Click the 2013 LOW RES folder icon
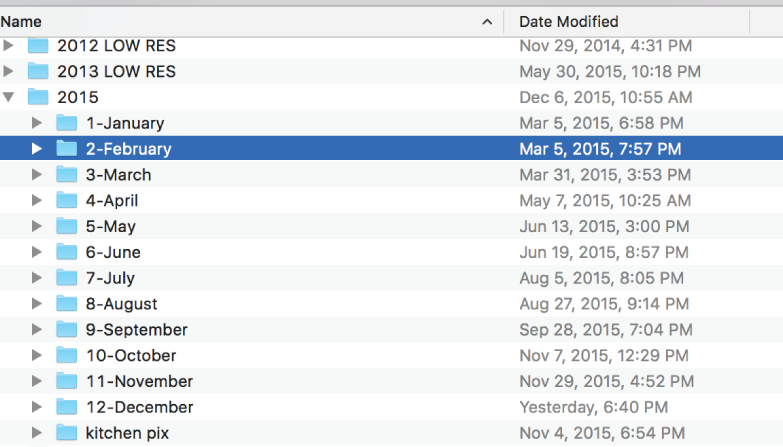This screenshot has height=447, width=783. pyautogui.click(x=38, y=71)
